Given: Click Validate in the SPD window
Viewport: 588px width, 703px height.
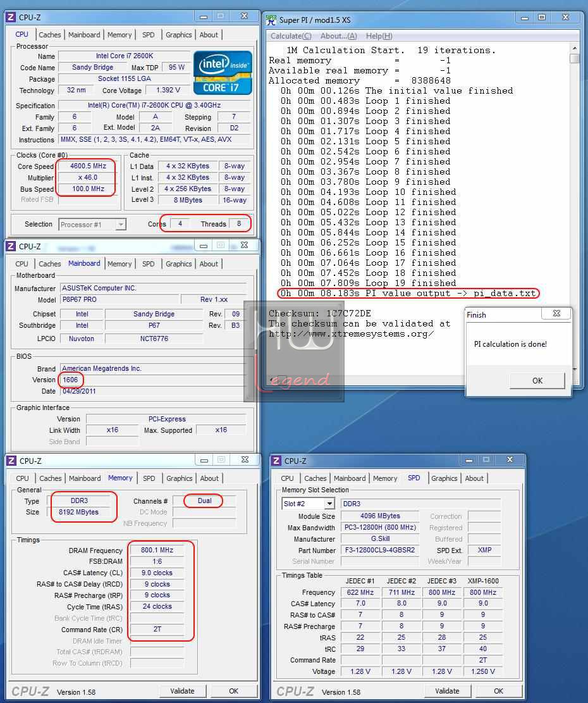Looking at the screenshot, I should (x=447, y=691).
